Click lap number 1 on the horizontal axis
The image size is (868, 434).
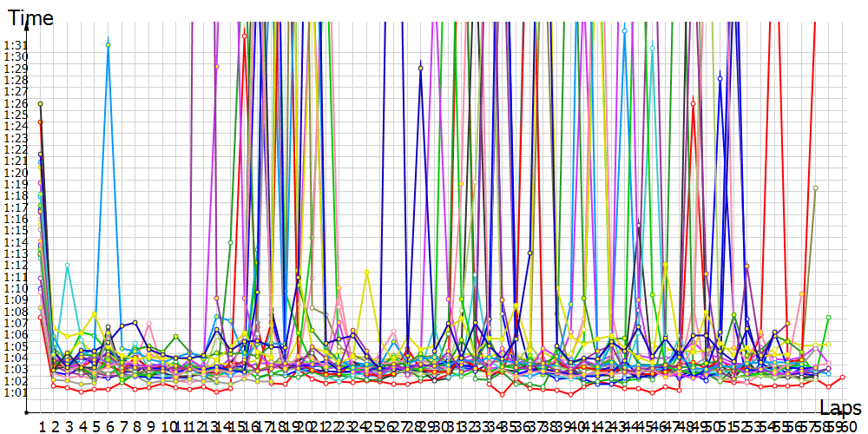click(41, 426)
